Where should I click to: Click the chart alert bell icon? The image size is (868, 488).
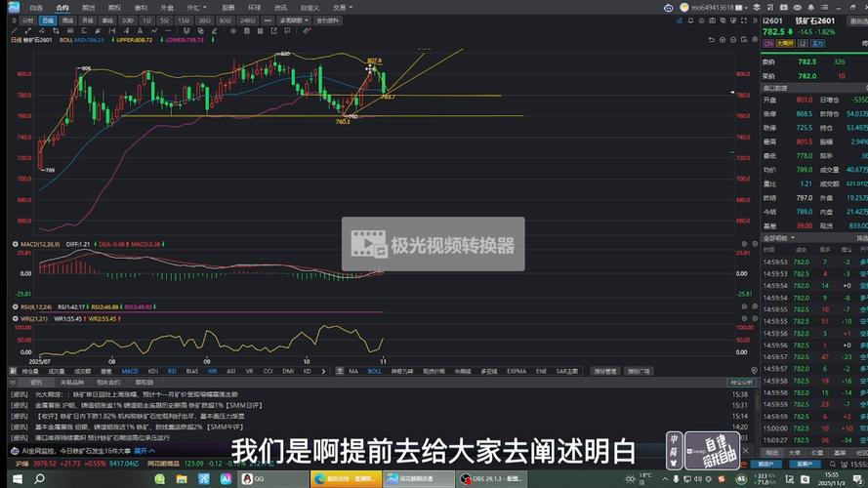[x=691, y=20]
